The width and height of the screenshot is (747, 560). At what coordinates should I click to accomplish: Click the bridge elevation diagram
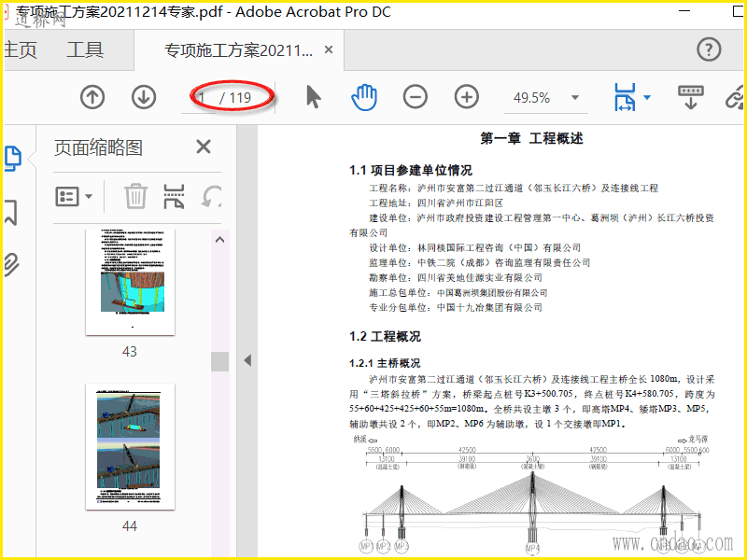pos(531,496)
